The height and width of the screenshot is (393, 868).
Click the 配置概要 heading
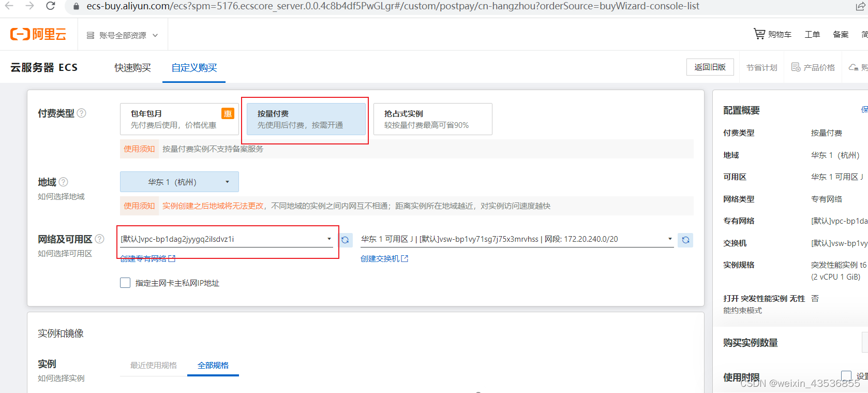pyautogui.click(x=741, y=110)
